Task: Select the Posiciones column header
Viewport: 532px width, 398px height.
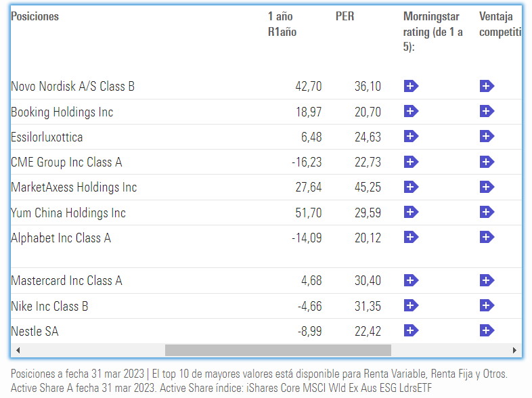Action: [35, 16]
